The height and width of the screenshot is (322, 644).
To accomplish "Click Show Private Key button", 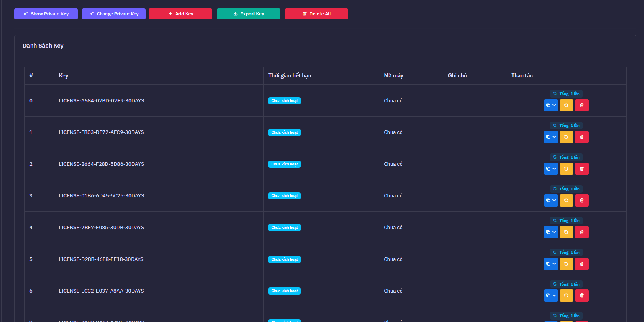I will click(x=46, y=14).
